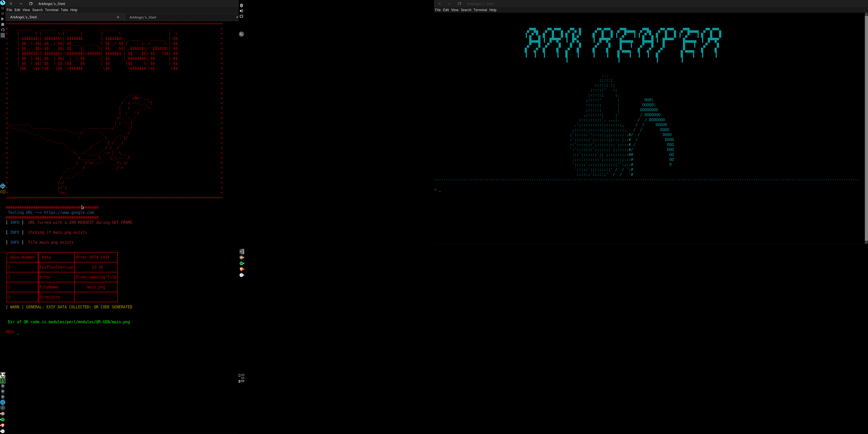Click the refresh arrow icon on left panel
868x434 pixels.
[x=3, y=30]
